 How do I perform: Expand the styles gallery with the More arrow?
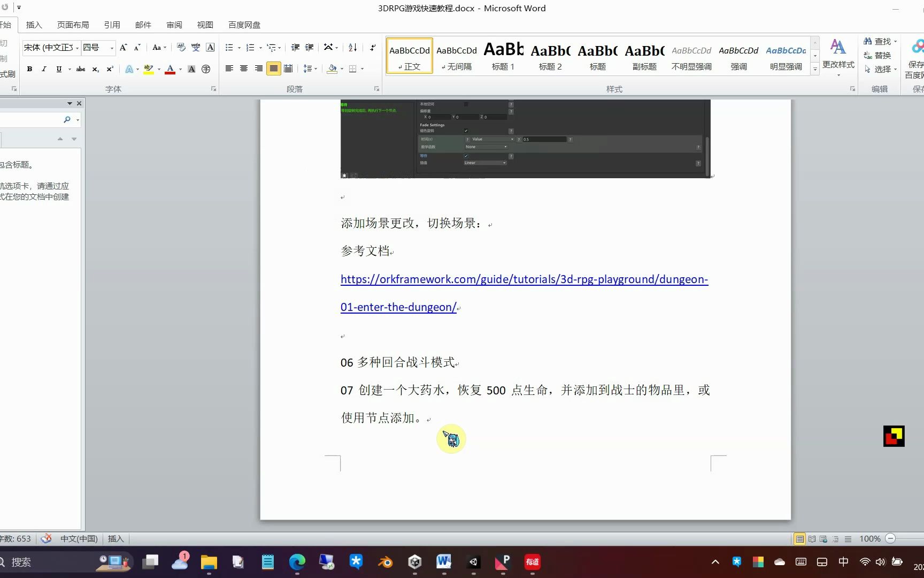tap(814, 69)
